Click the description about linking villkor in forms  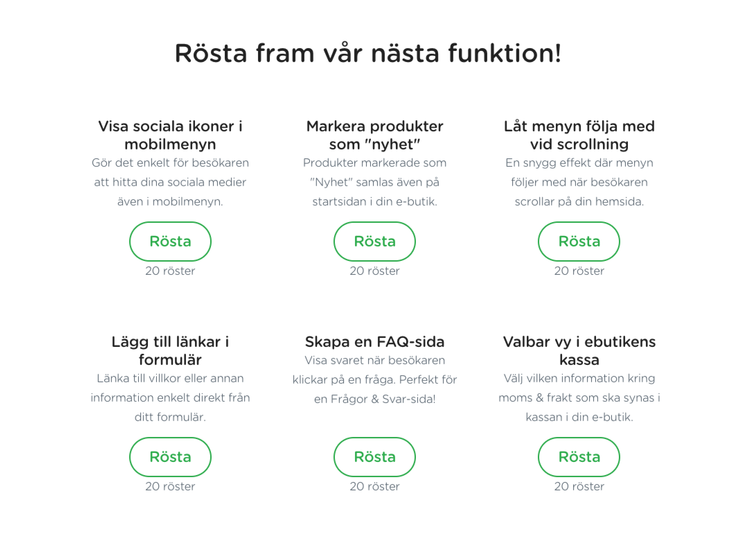click(x=170, y=397)
